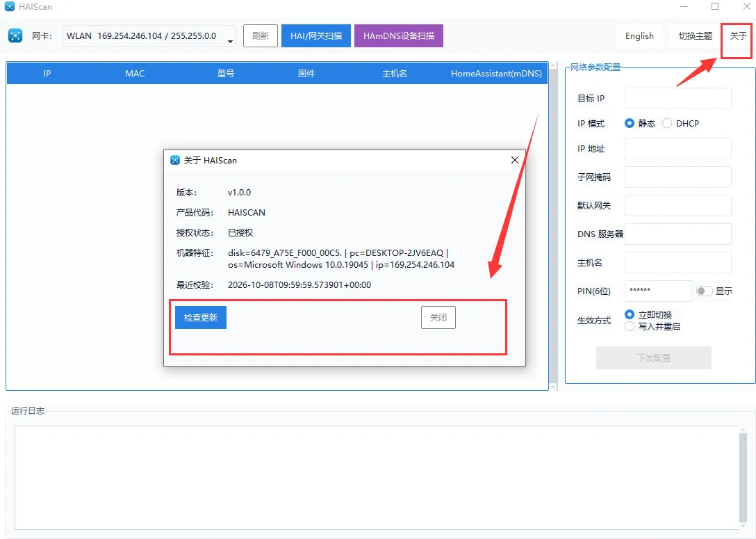756x539 pixels.
Task: Click the product code HAISCAN
Action: tap(247, 213)
